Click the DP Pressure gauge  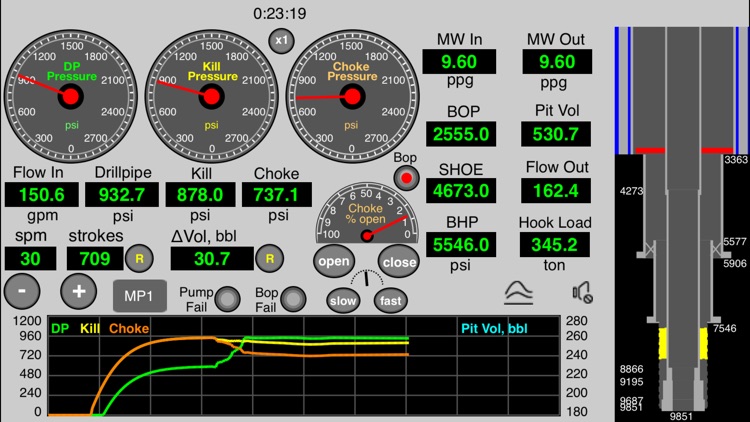pos(71,96)
